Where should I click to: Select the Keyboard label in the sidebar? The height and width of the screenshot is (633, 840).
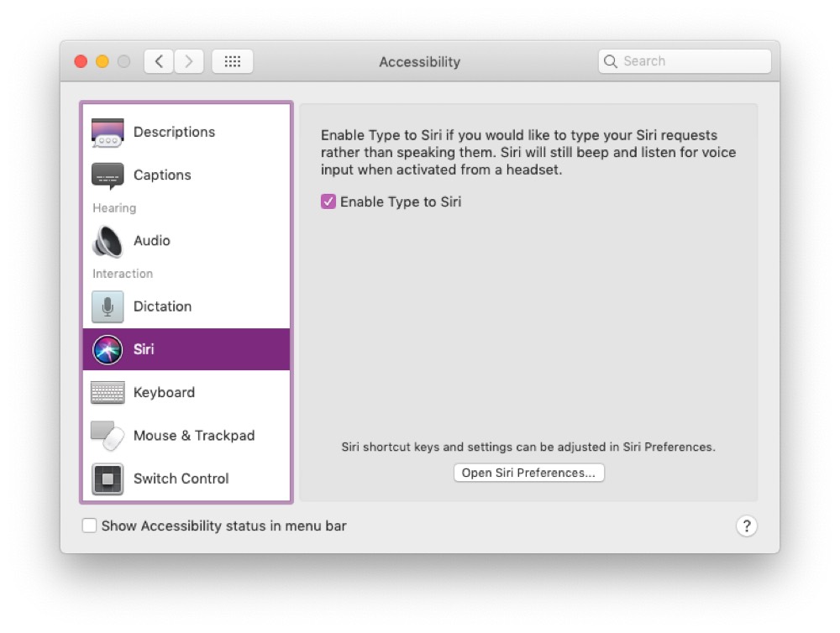pyautogui.click(x=164, y=393)
